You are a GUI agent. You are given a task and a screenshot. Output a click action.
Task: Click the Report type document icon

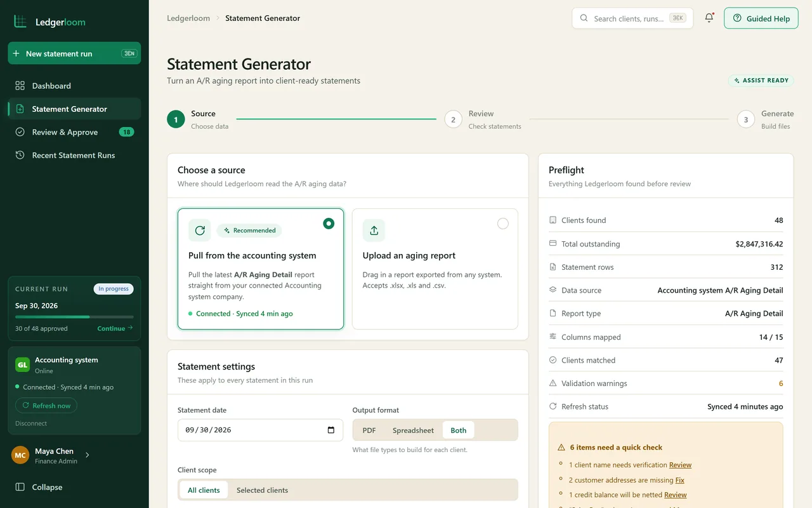click(553, 314)
